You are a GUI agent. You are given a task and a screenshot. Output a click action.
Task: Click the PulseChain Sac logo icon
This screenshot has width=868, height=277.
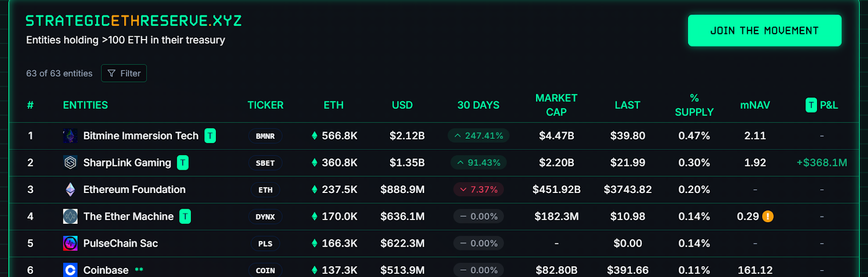[x=70, y=243]
